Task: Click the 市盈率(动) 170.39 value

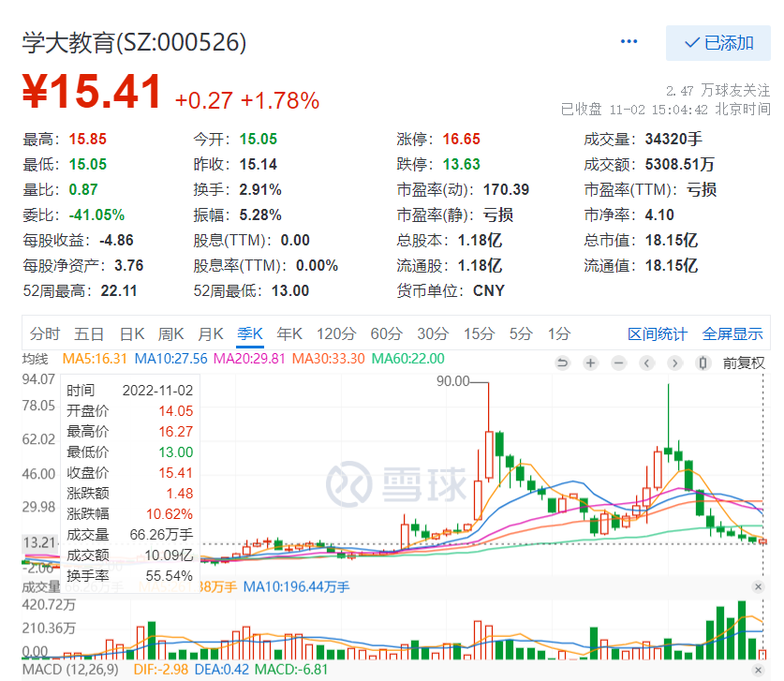Action: [506, 189]
